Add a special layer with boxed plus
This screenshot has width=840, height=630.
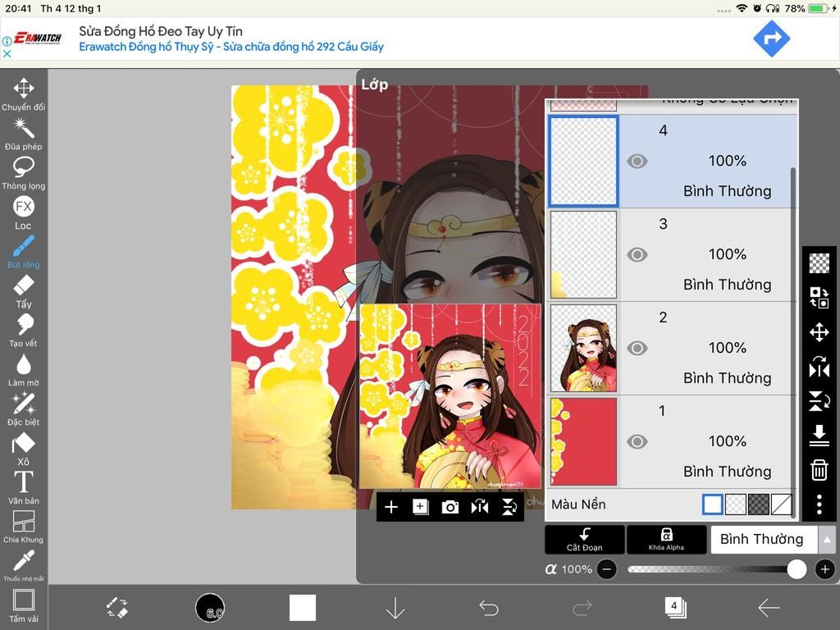(421, 507)
